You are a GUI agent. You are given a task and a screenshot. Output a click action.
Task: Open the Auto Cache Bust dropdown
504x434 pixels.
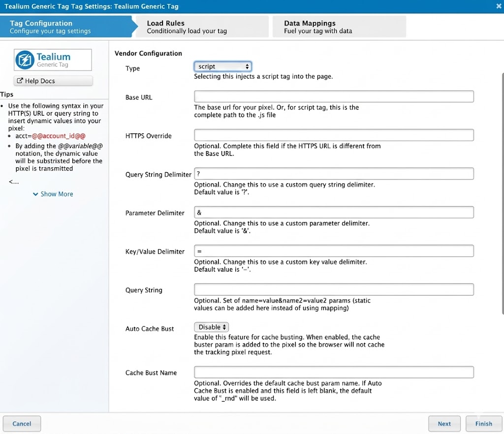[x=211, y=327]
